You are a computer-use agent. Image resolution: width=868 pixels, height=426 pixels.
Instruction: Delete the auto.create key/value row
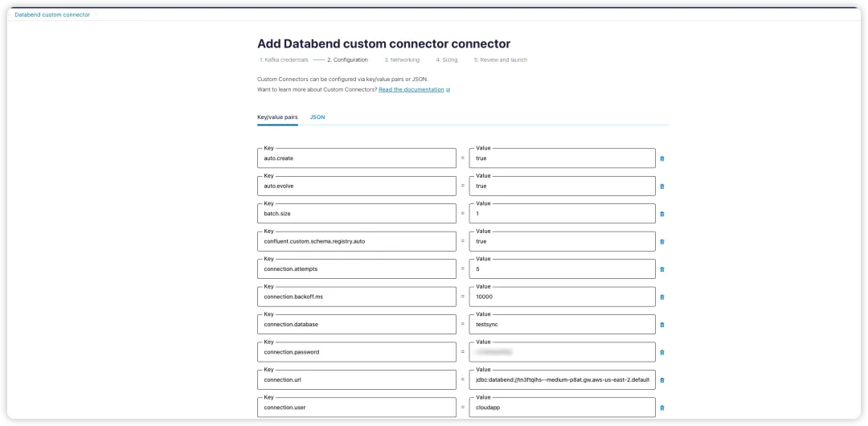[662, 158]
